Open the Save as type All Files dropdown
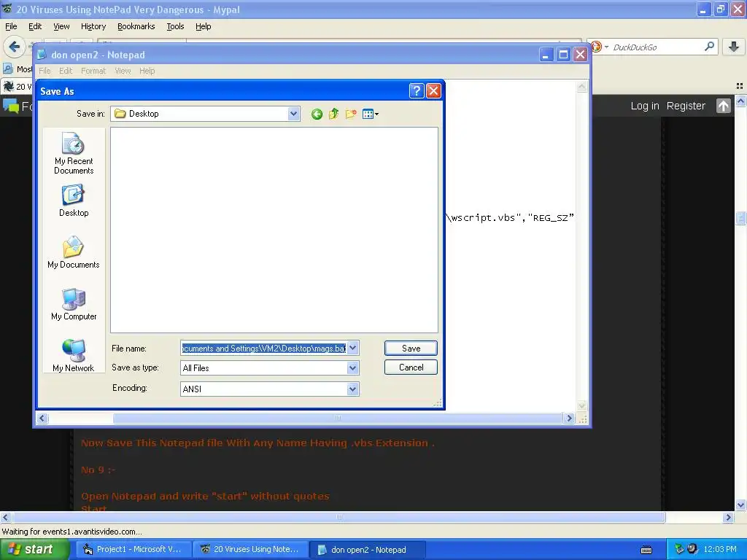This screenshot has height=560, width=747. click(352, 367)
